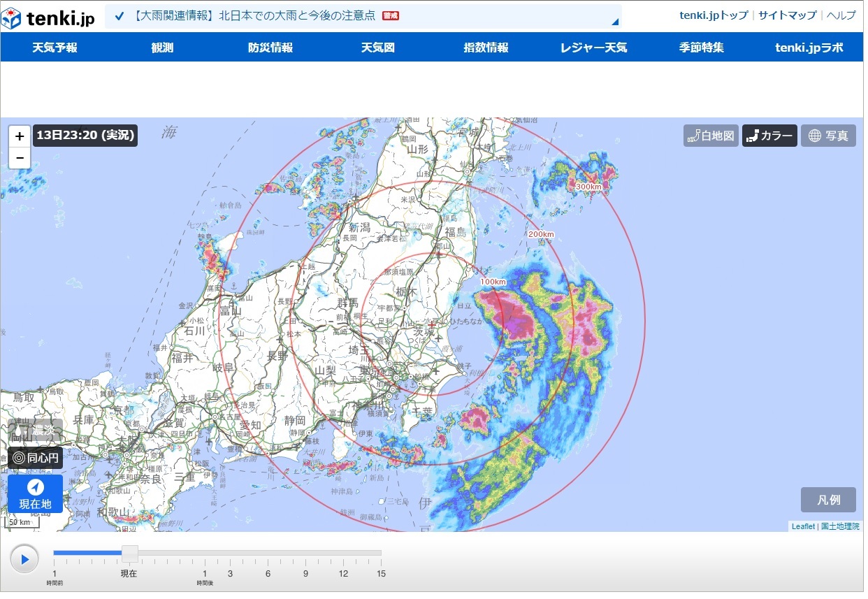Zoom out the map with minus button

pyautogui.click(x=20, y=158)
